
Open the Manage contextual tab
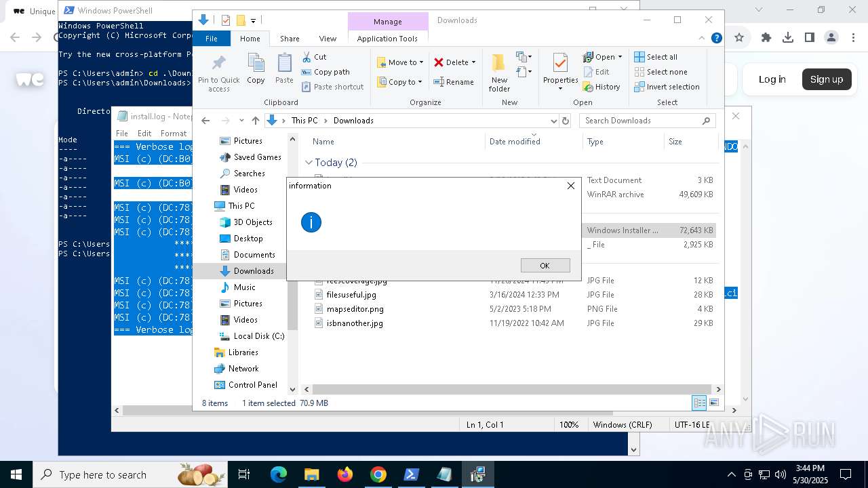388,22
